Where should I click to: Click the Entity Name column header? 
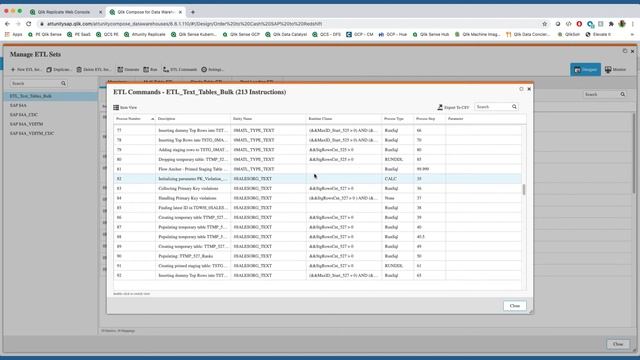coord(268,119)
